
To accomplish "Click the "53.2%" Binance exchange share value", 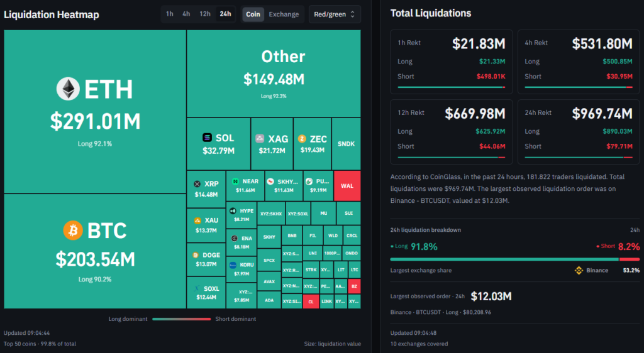I will (x=631, y=271).
